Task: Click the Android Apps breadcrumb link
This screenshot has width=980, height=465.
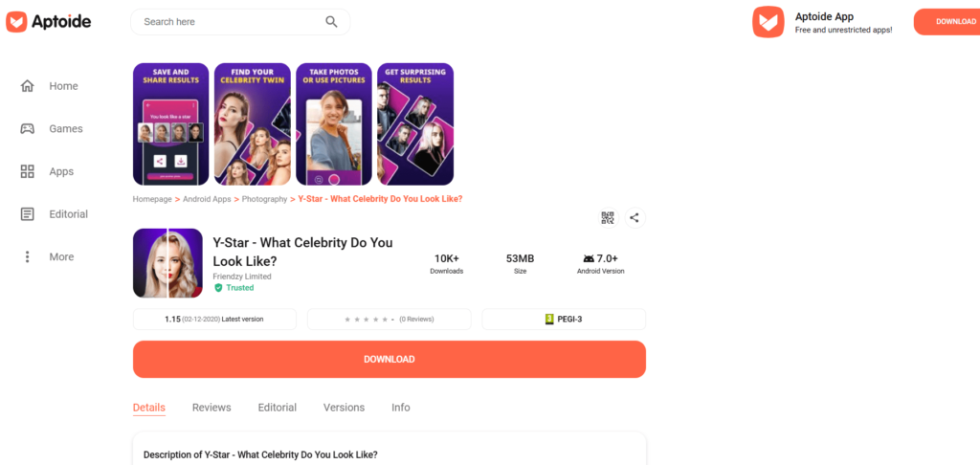Action: 207,199
